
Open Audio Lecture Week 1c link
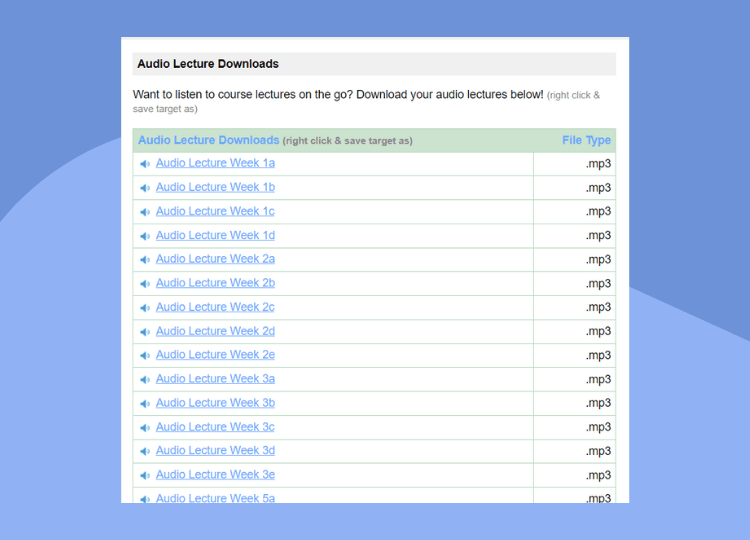point(215,211)
